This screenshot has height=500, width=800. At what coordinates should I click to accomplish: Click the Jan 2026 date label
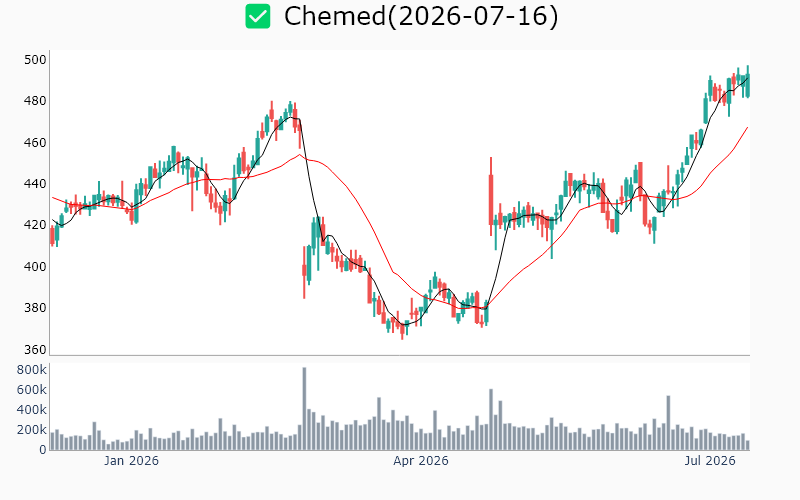(x=131, y=461)
